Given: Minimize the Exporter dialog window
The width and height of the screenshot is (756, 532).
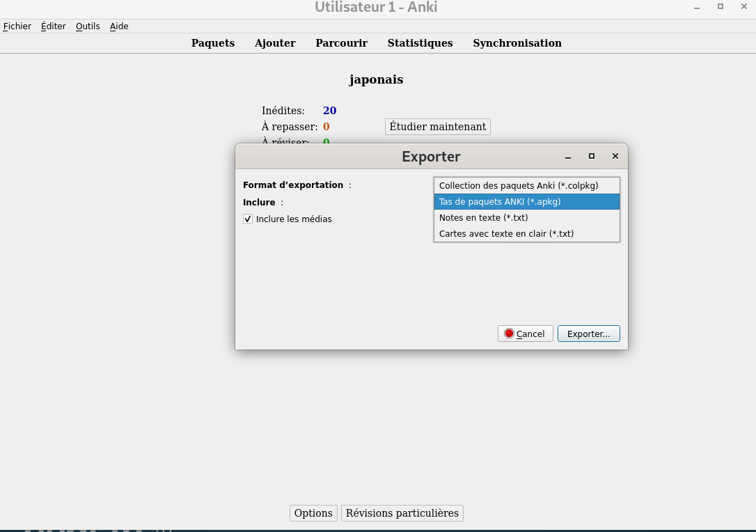Looking at the screenshot, I should click(568, 157).
